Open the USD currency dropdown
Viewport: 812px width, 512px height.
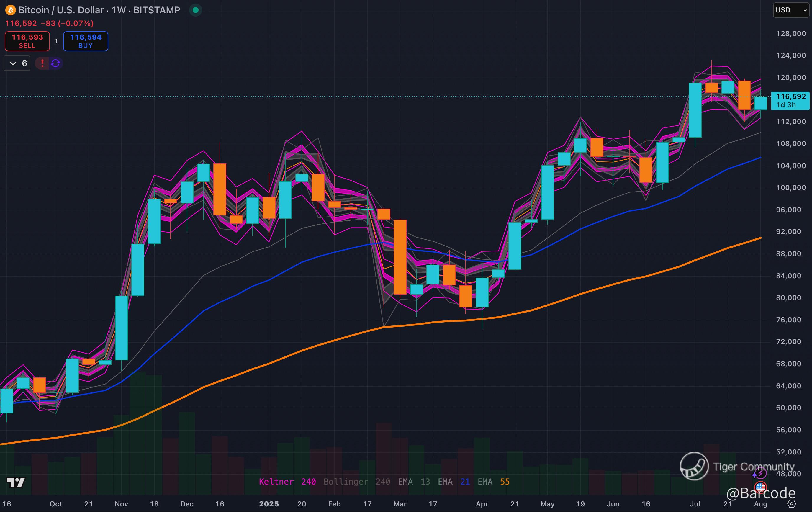[790, 10]
